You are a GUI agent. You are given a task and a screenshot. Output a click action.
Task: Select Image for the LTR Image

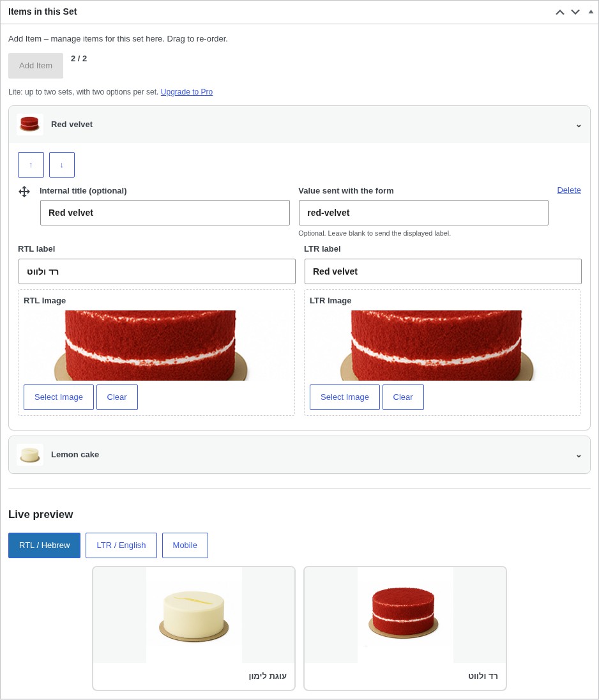pos(345,397)
